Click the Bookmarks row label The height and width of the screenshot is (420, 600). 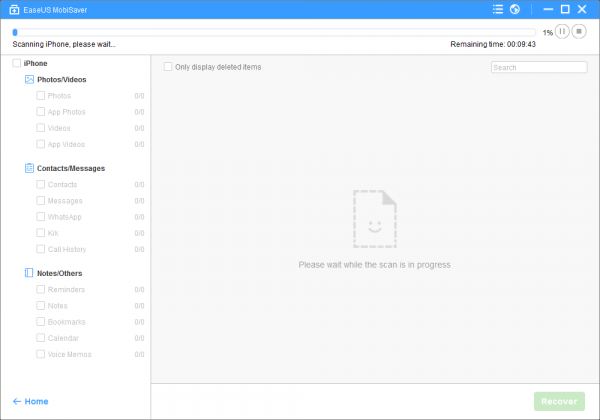tap(66, 322)
